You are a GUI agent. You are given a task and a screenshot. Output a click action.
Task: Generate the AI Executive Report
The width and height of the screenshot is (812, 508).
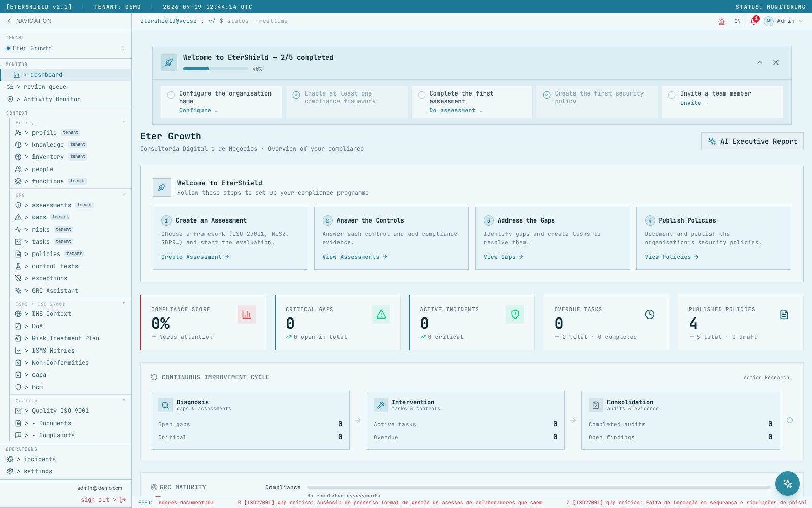tap(753, 141)
